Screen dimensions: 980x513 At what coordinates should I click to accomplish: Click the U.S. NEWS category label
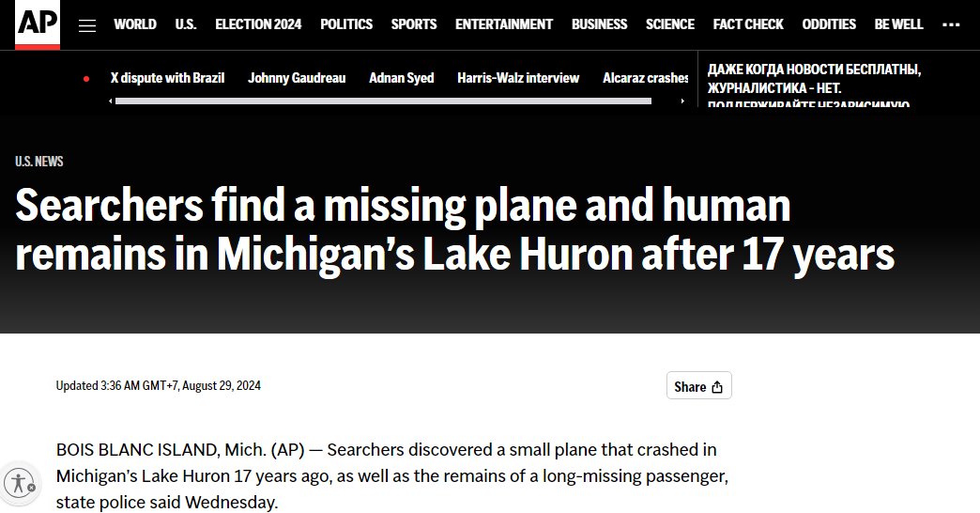(x=39, y=162)
